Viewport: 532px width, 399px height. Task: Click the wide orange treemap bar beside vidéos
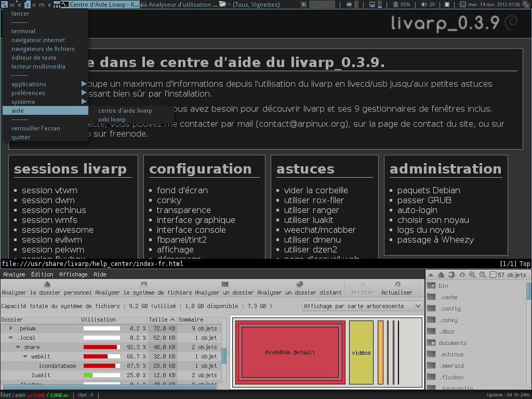coord(380,353)
